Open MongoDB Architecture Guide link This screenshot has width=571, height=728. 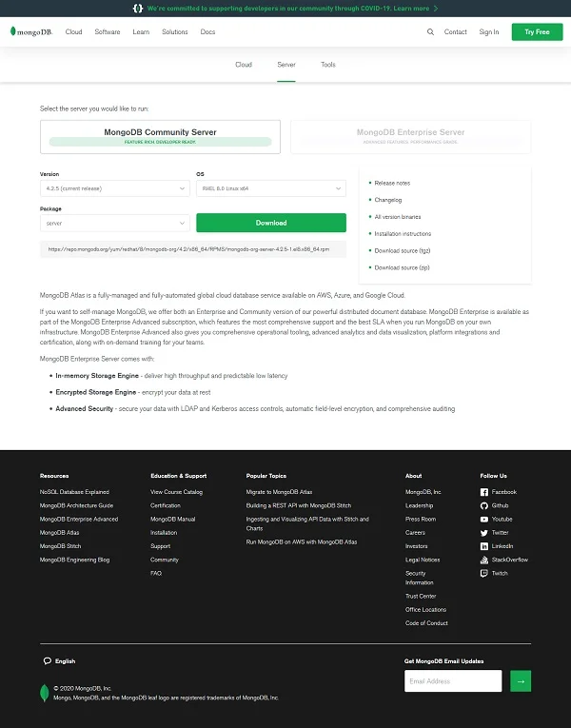(76, 505)
